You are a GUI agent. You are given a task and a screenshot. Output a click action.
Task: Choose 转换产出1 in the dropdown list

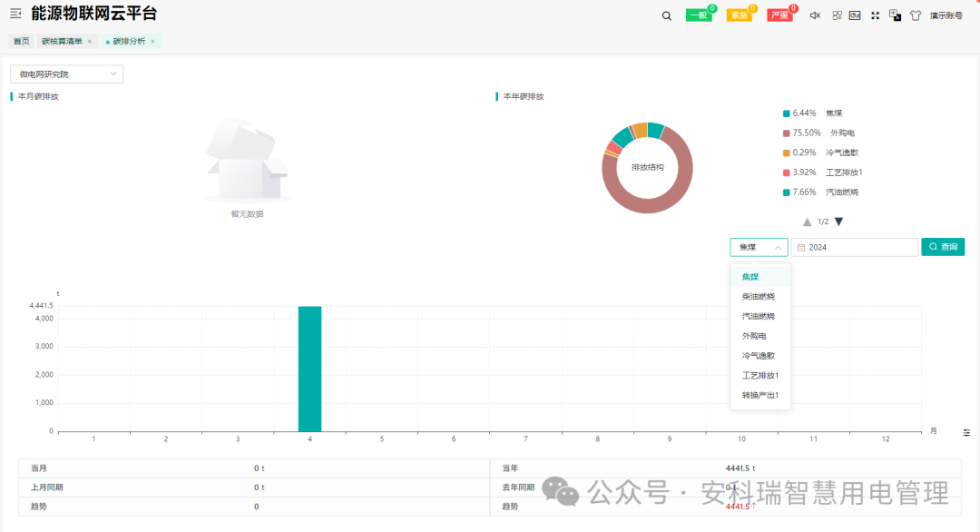tap(760, 395)
